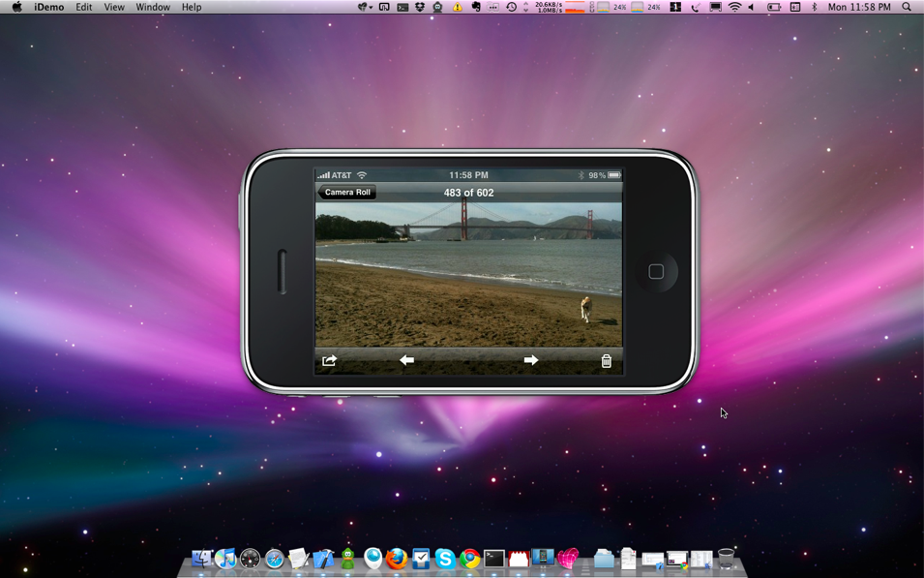Open Spotlight search magnifier in the menu bar
This screenshot has height=578, width=924.
point(907,7)
